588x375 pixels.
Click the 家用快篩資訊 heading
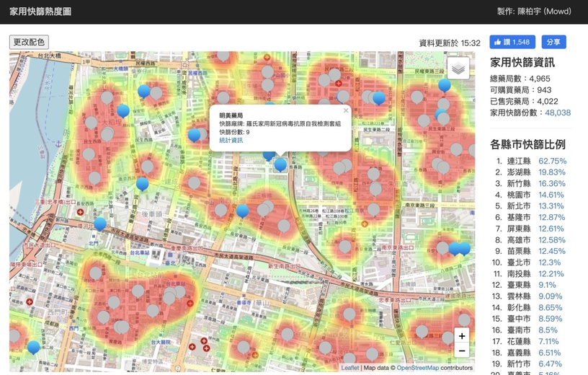click(522, 62)
